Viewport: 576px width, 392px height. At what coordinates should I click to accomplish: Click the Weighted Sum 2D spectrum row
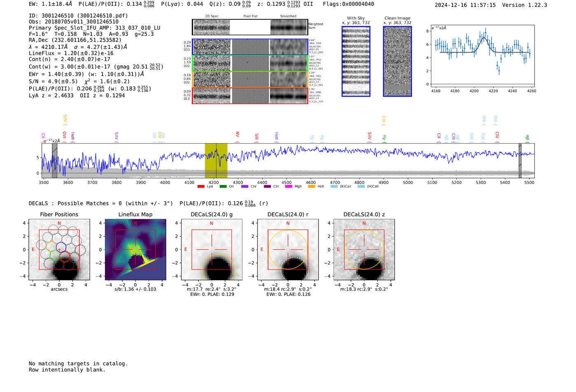[x=250, y=27]
